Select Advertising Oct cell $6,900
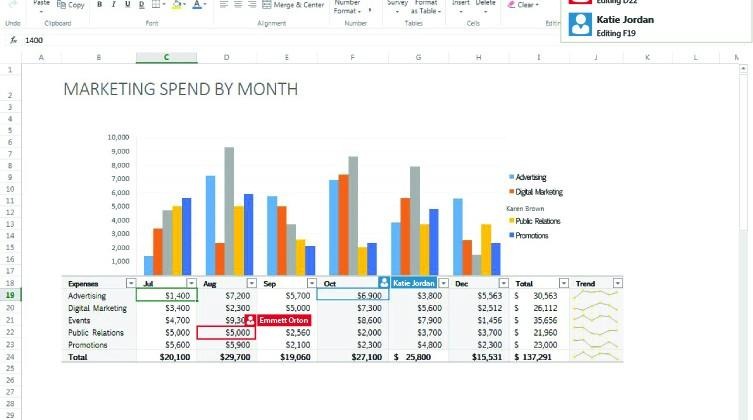 pyautogui.click(x=353, y=295)
